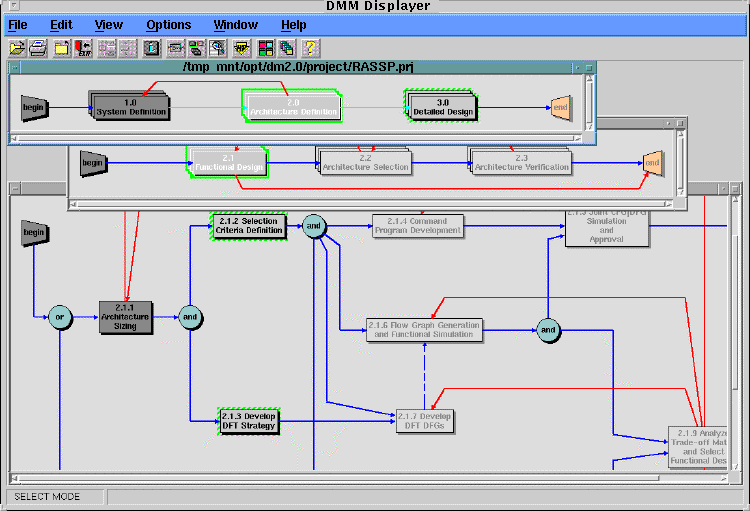Click the horizontal scrollbar of RASSP.prj window
750x511 pixels.
tap(300, 138)
